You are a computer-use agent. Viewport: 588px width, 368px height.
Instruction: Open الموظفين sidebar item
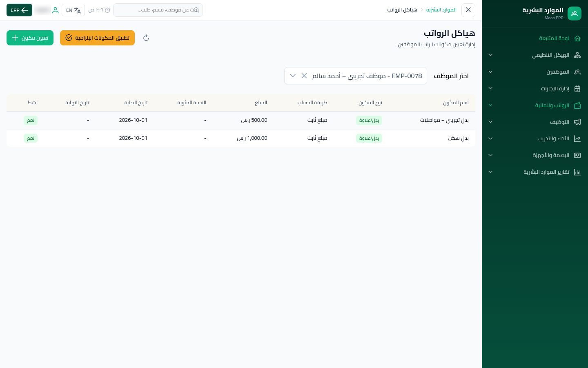click(x=535, y=72)
